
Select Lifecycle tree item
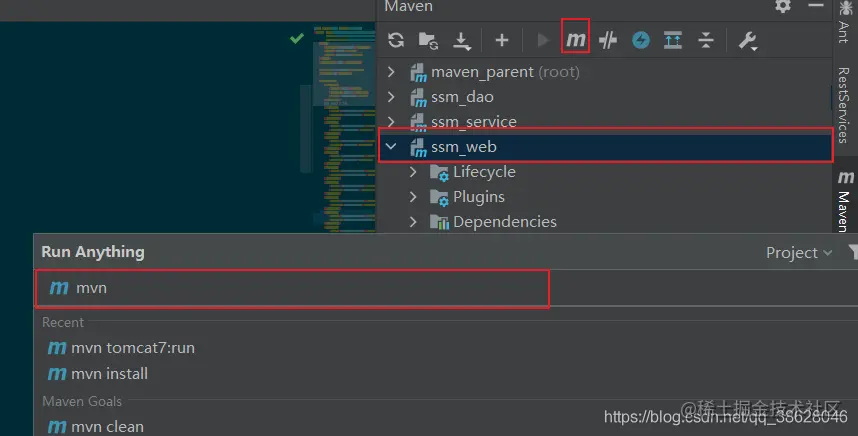pos(605,172)
